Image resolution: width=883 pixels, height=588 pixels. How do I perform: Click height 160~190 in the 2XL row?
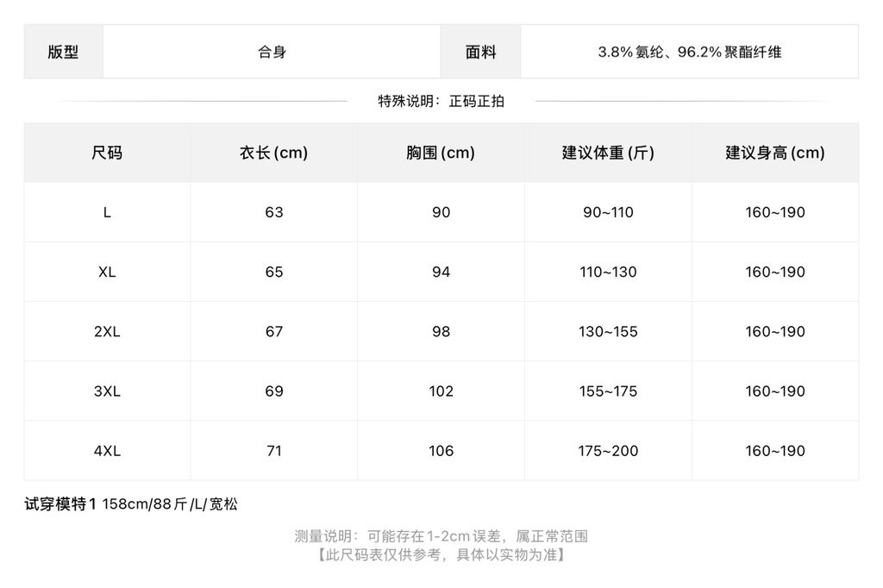point(775,332)
